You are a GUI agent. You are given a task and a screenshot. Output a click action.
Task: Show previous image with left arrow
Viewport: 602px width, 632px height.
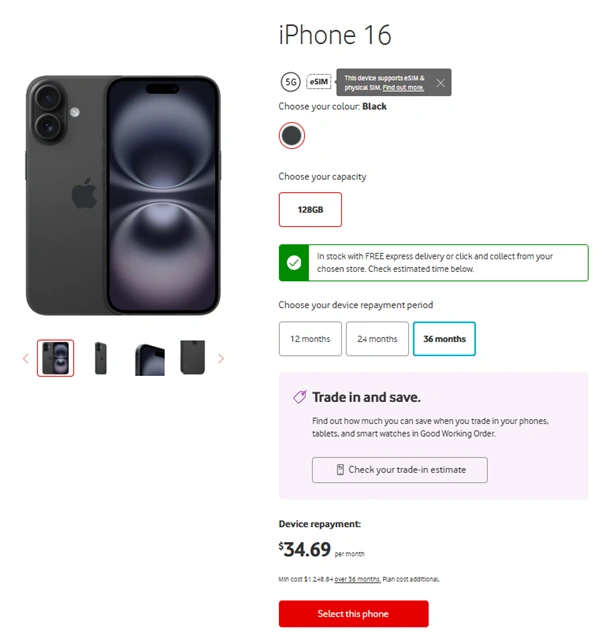25,358
